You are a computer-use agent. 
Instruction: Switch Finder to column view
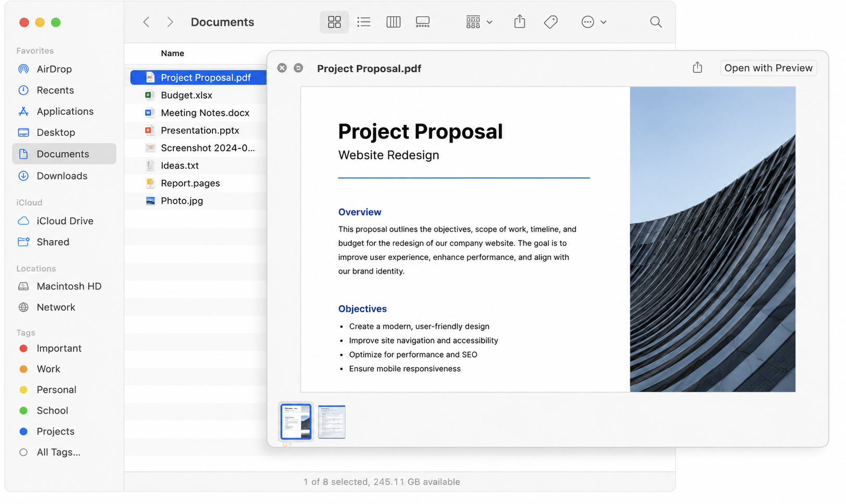coord(394,22)
